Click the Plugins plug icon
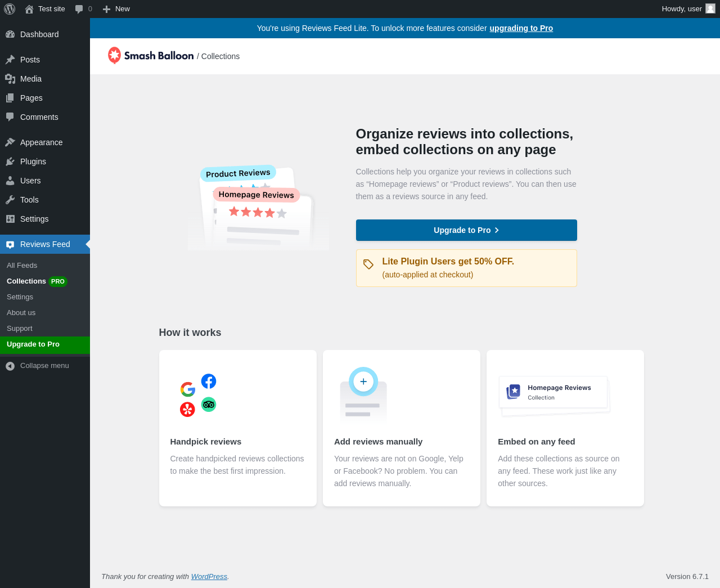Screen dimensions: 720x588 [10, 161]
